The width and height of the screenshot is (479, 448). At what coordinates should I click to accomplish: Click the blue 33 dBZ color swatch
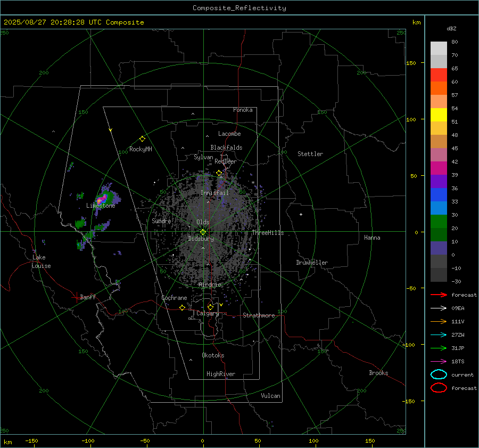click(x=439, y=195)
